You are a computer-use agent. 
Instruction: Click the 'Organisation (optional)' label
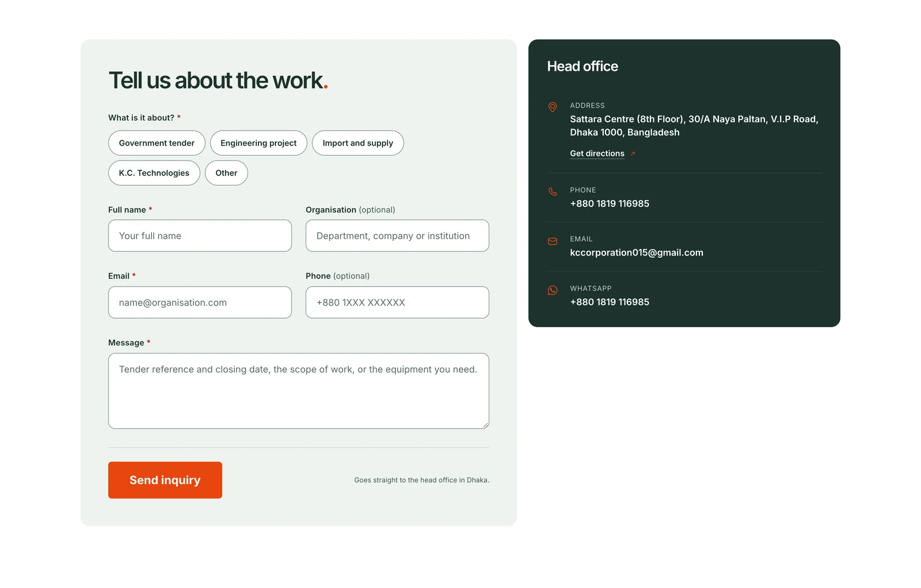tap(351, 210)
